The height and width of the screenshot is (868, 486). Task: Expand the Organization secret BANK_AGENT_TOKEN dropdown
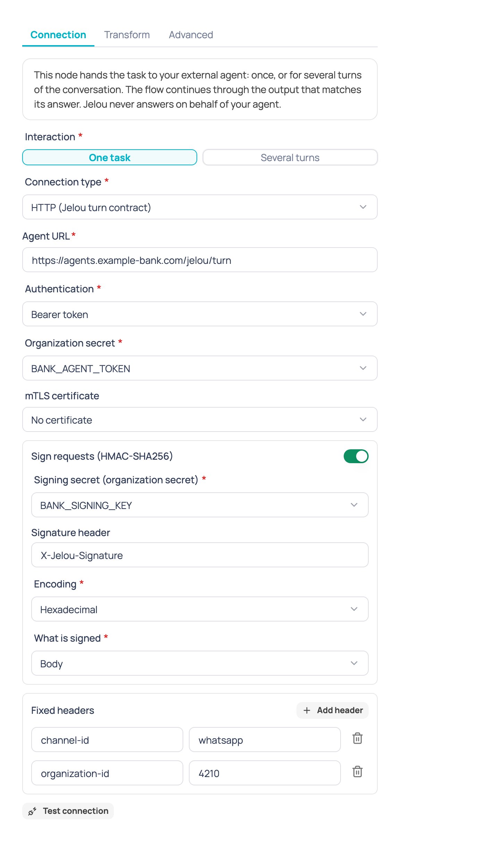point(200,368)
